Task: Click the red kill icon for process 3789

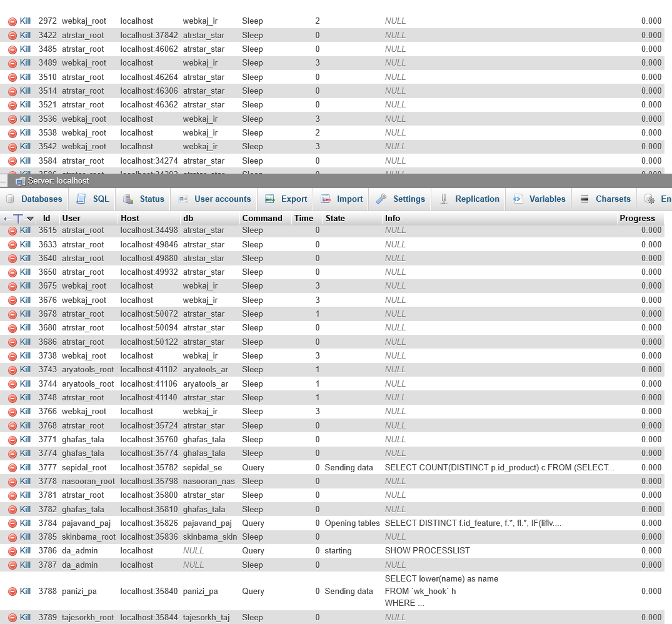Action: 13,618
